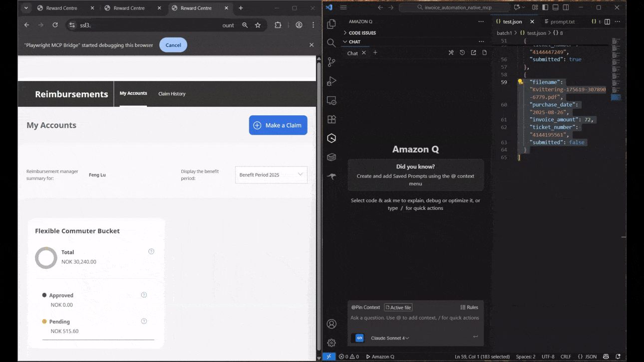The width and height of the screenshot is (644, 362).
Task: Open the Extensions view icon
Action: point(331,119)
